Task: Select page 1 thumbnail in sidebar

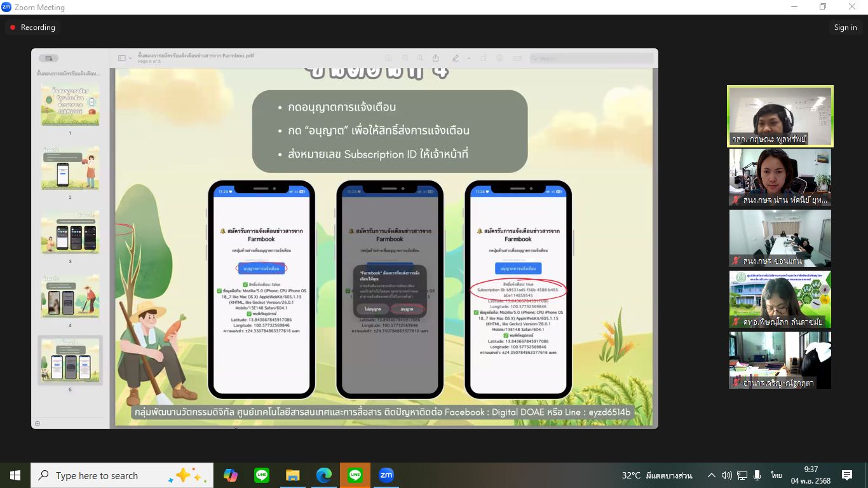Action: [x=70, y=105]
